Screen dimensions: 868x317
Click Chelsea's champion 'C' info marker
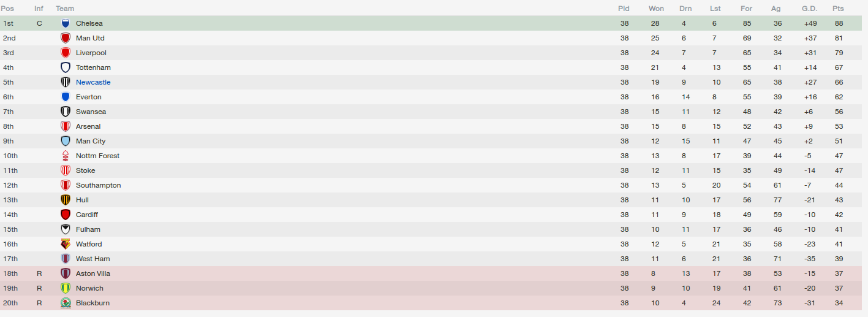click(x=39, y=23)
